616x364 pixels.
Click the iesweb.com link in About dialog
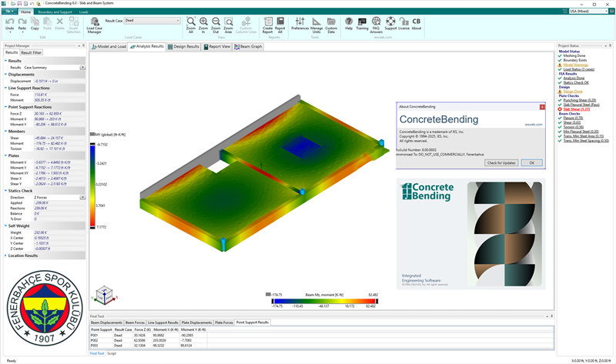[x=534, y=125]
